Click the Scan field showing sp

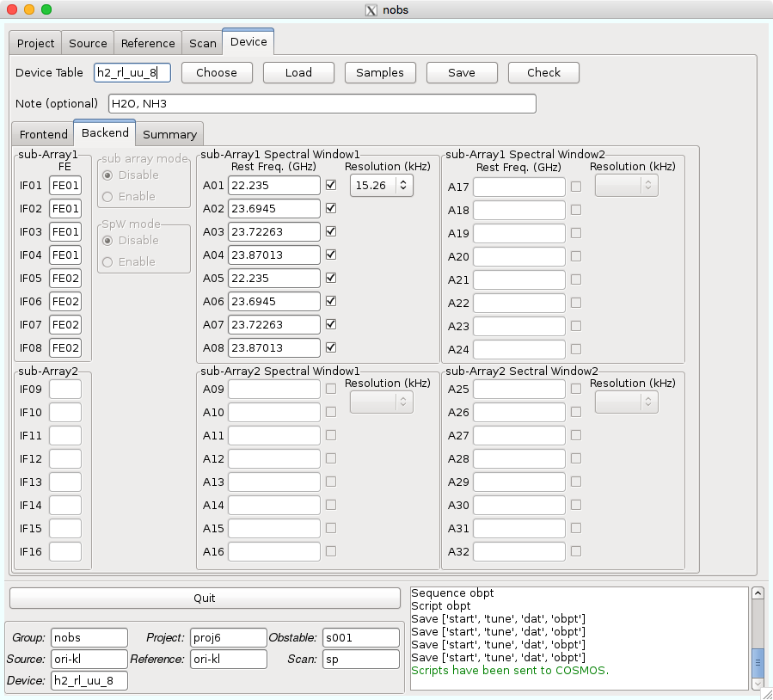[361, 659]
